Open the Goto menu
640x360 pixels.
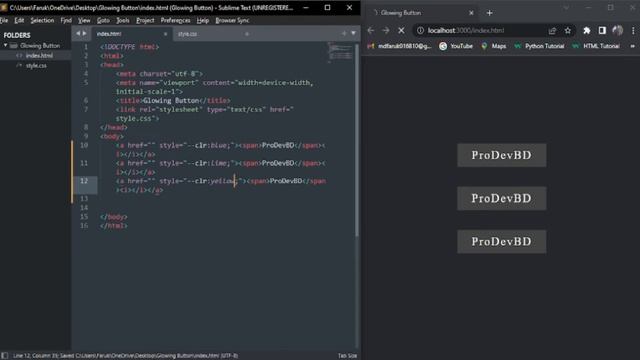103,20
